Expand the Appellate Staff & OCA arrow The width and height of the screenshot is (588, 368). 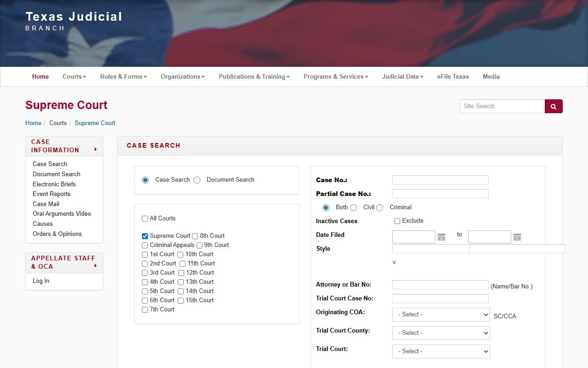tap(96, 266)
